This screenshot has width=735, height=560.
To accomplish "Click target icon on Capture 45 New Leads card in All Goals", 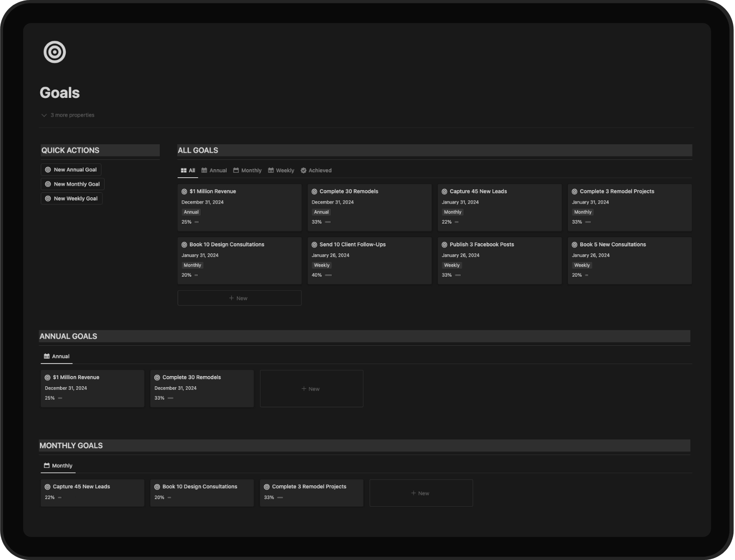I will click(444, 192).
